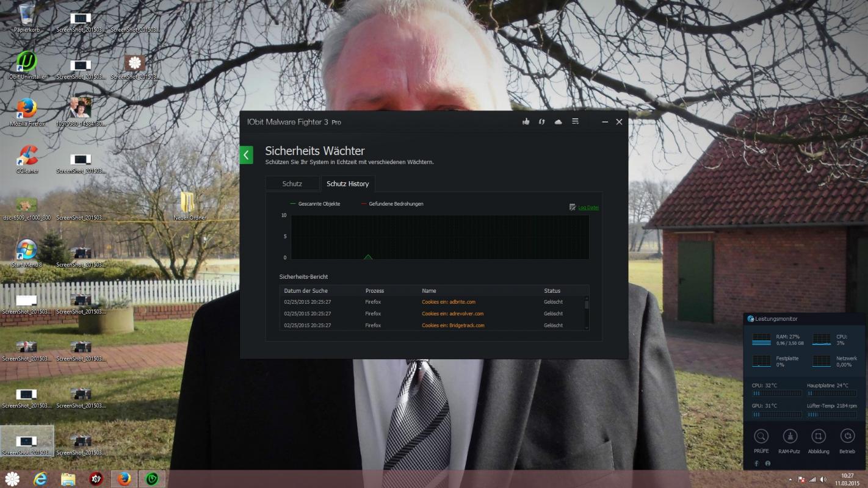
Task: Select the Schutz History tab
Action: [x=348, y=184]
